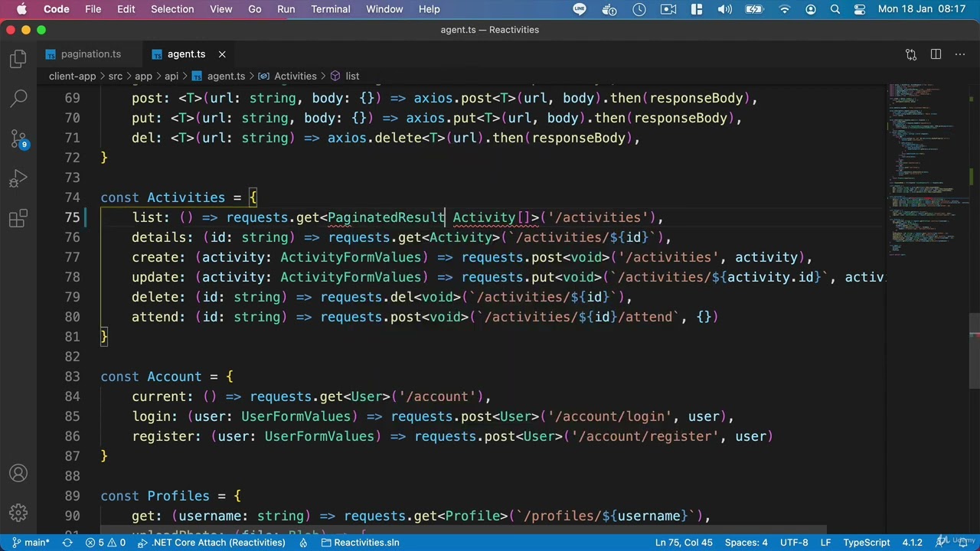Click the Synchronize Changes icon in status bar

(x=67, y=543)
